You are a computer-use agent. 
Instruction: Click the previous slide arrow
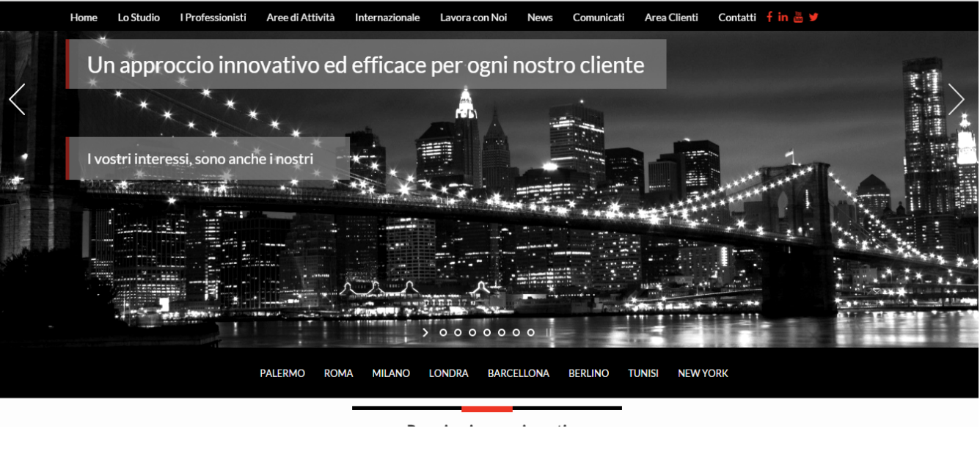(17, 99)
